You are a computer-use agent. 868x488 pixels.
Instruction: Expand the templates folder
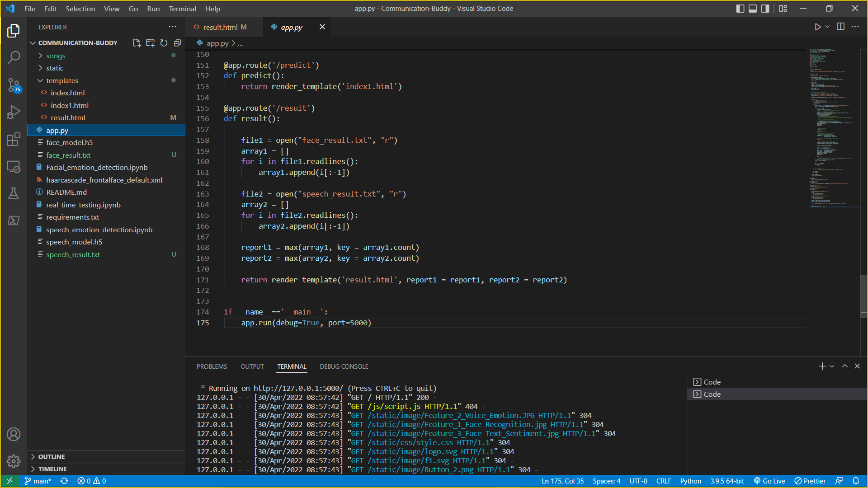click(x=63, y=80)
